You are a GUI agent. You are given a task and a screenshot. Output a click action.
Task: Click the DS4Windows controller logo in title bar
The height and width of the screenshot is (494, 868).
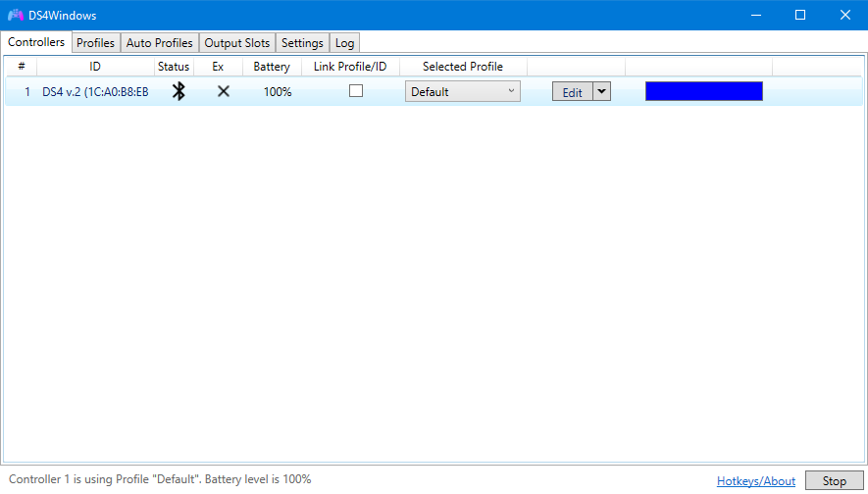(16, 15)
